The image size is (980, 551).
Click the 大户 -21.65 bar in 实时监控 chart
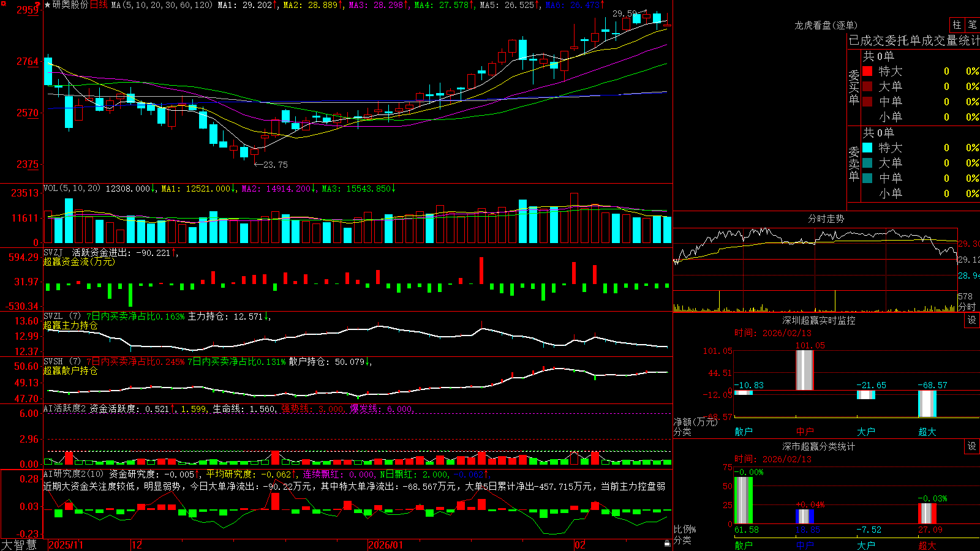click(866, 395)
